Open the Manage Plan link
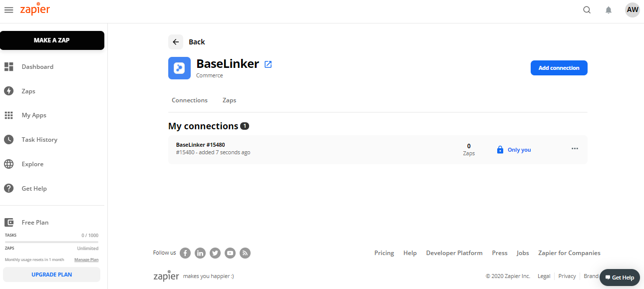Image resolution: width=644 pixels, height=289 pixels. [86, 260]
